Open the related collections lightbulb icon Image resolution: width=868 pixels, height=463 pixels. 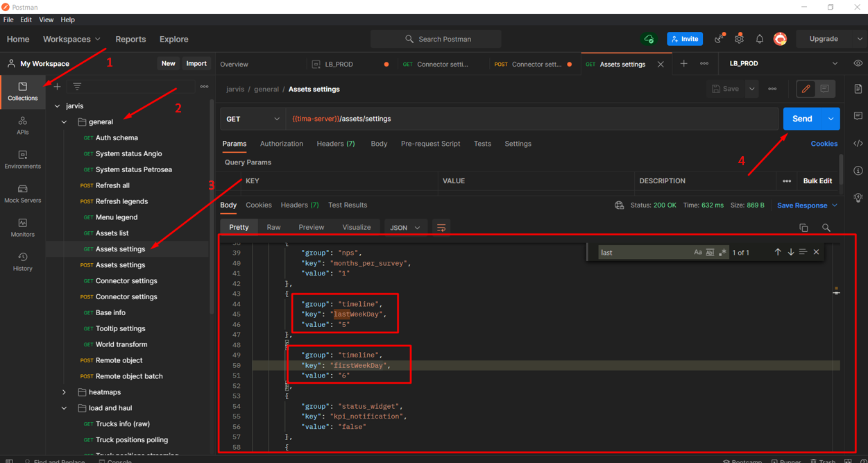click(x=858, y=198)
